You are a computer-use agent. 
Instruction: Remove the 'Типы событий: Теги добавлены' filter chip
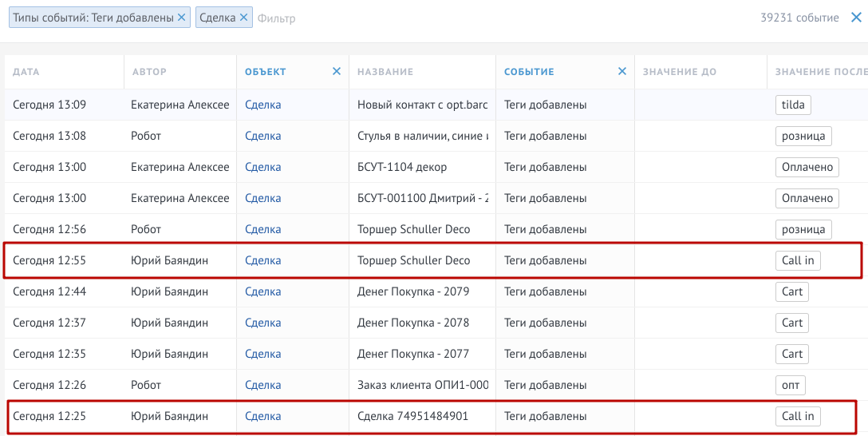[182, 18]
